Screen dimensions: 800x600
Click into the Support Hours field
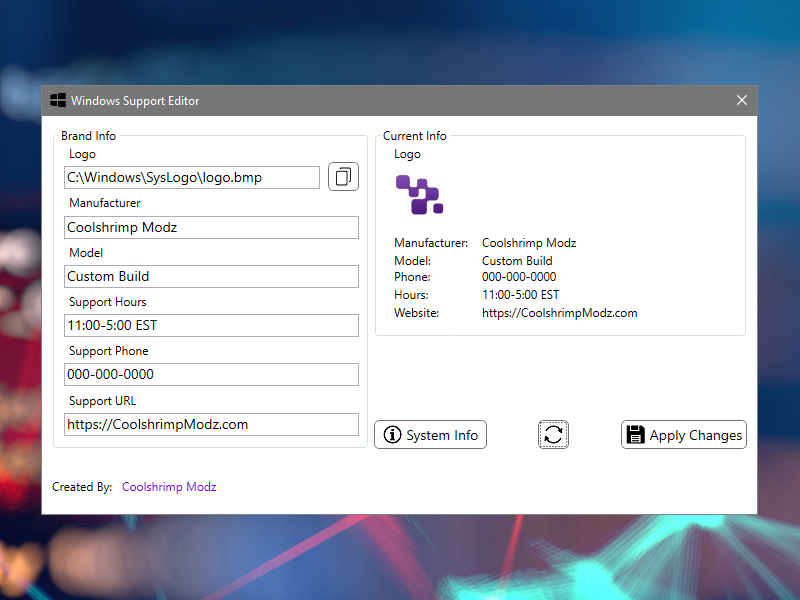(x=210, y=325)
